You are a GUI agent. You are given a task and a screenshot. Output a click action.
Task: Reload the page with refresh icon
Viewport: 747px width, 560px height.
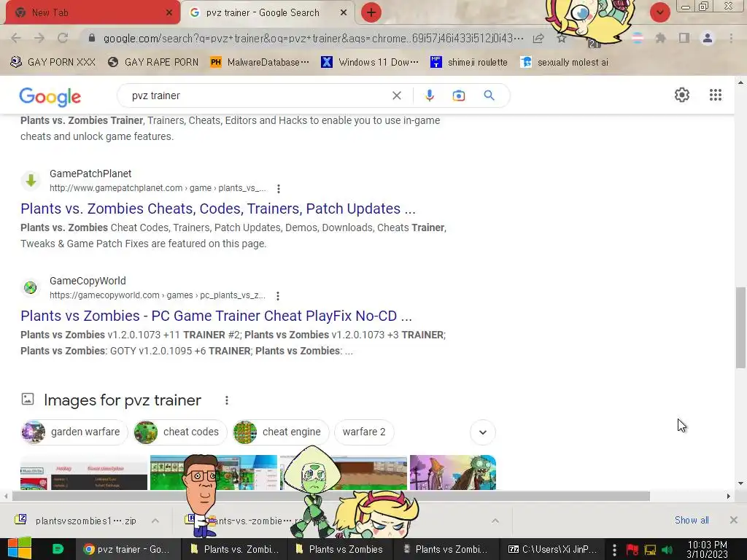(63, 38)
